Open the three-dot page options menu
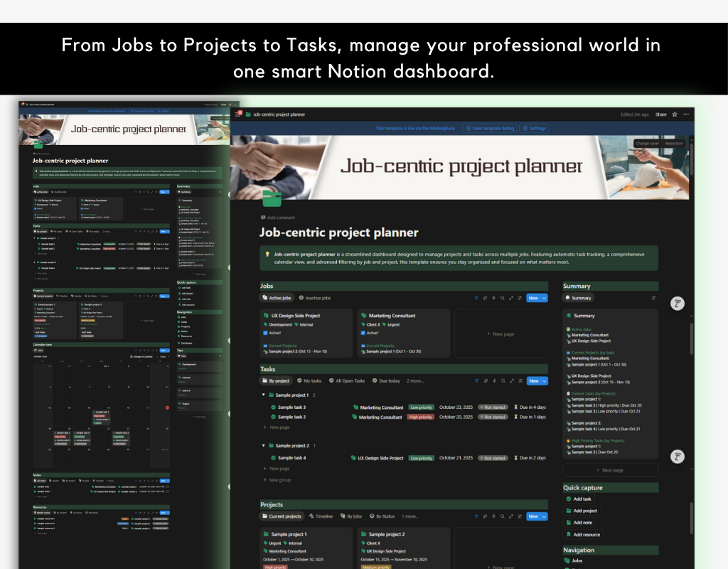This screenshot has height=569, width=728. click(x=686, y=115)
